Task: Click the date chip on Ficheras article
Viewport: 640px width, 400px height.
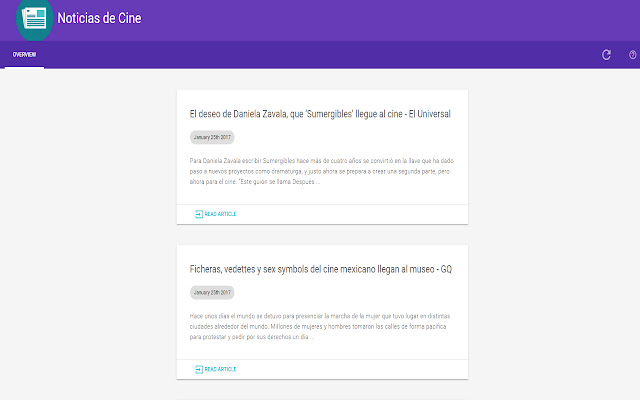Action: pyautogui.click(x=212, y=292)
